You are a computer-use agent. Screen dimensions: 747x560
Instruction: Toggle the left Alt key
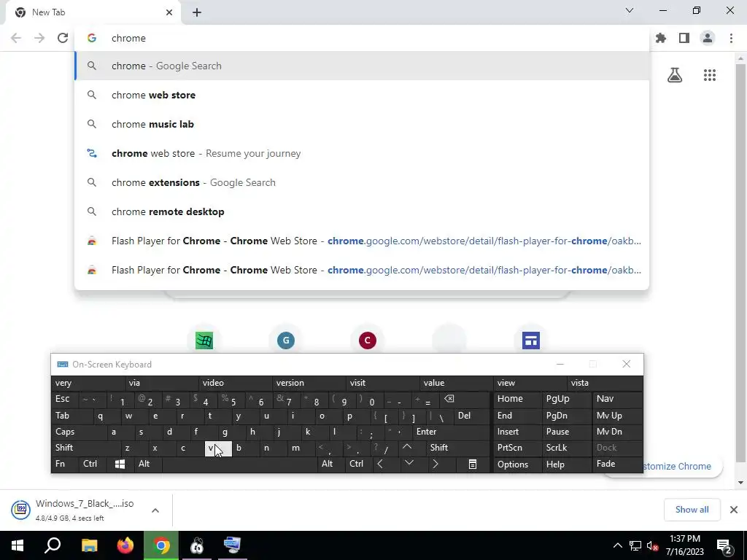[148, 464]
